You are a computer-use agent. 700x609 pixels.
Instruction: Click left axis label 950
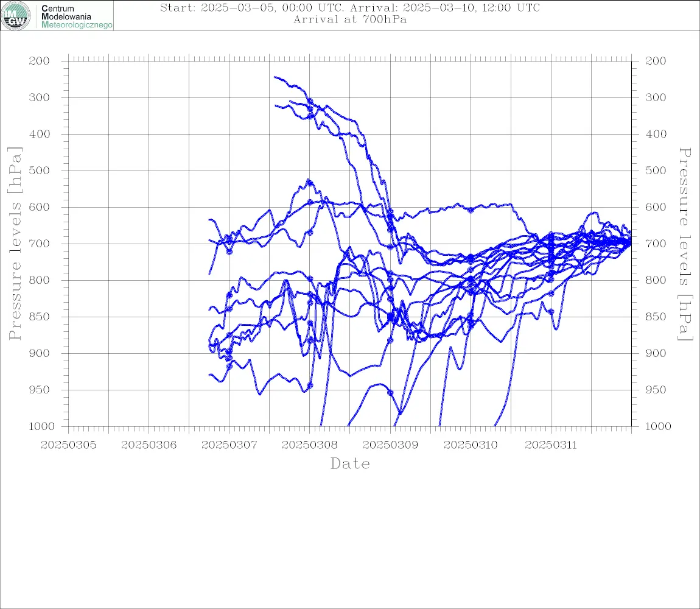pyautogui.click(x=40, y=390)
